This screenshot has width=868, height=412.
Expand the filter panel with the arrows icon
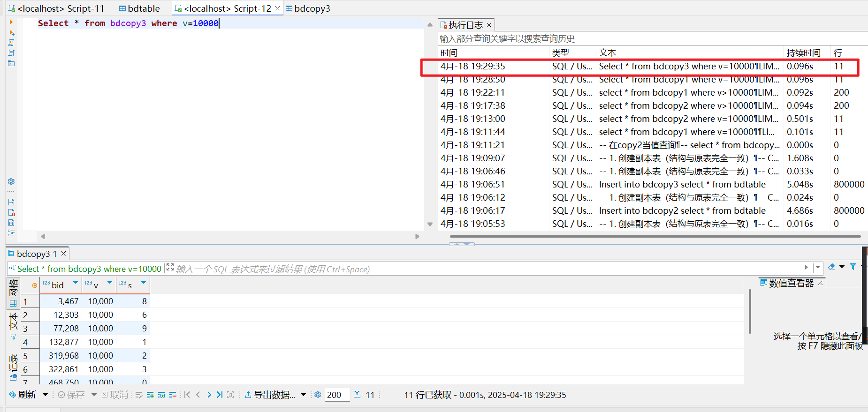coord(170,268)
